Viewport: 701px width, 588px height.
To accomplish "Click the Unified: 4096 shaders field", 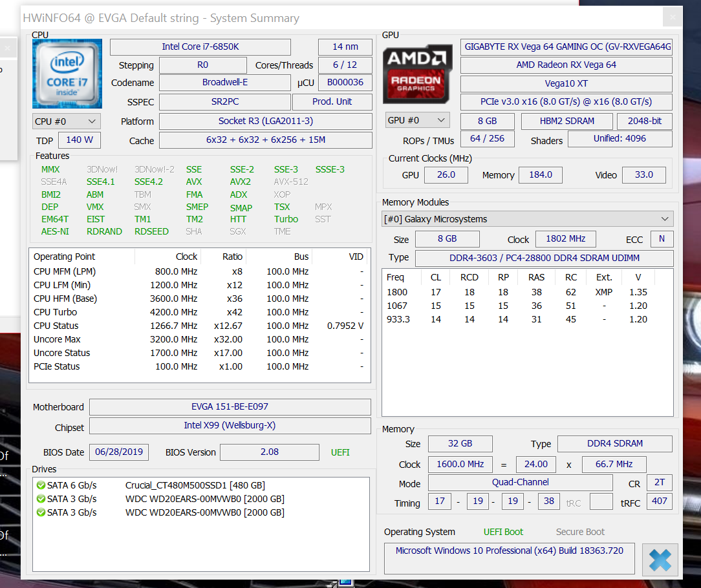I will (x=620, y=139).
